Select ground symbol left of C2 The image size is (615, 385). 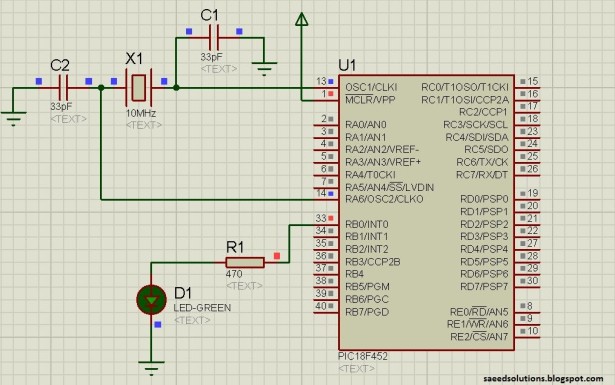click(13, 119)
